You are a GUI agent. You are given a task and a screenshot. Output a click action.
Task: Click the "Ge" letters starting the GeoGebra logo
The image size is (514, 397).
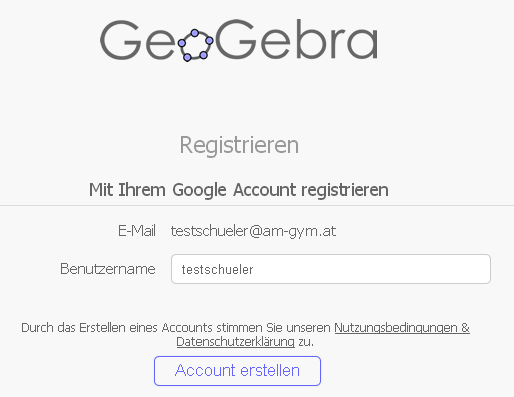pos(137,40)
